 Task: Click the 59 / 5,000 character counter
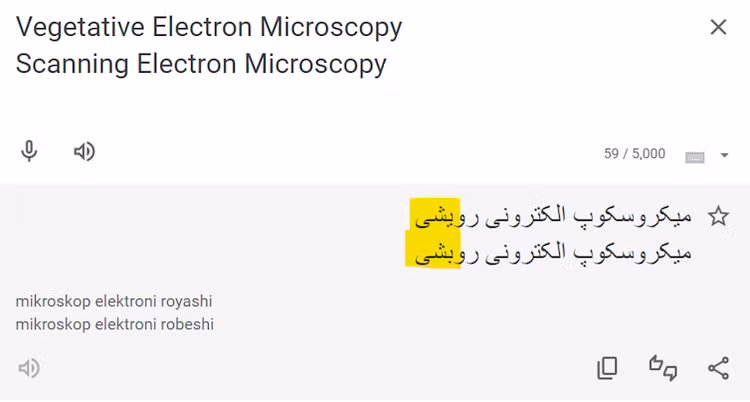(634, 154)
